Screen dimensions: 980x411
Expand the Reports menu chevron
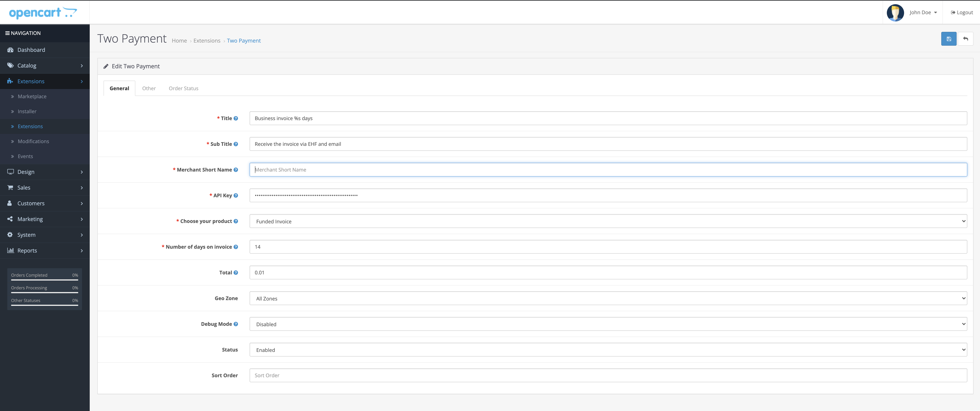[x=82, y=250]
